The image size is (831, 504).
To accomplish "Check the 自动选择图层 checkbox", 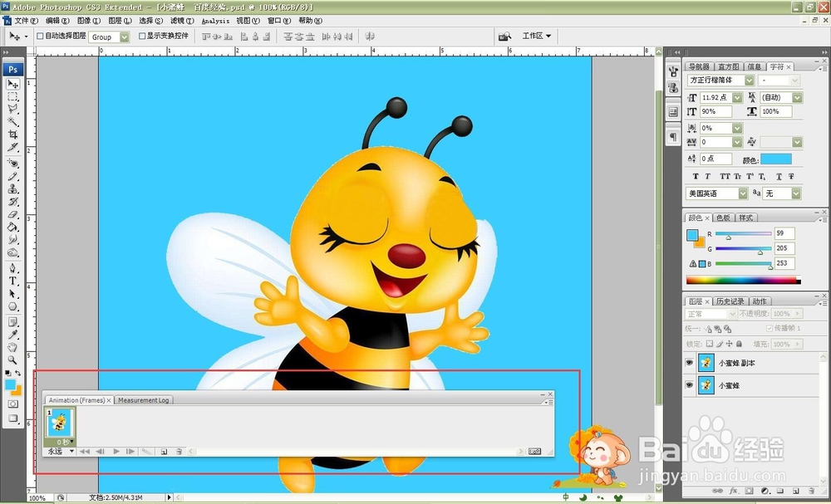I will (40, 36).
